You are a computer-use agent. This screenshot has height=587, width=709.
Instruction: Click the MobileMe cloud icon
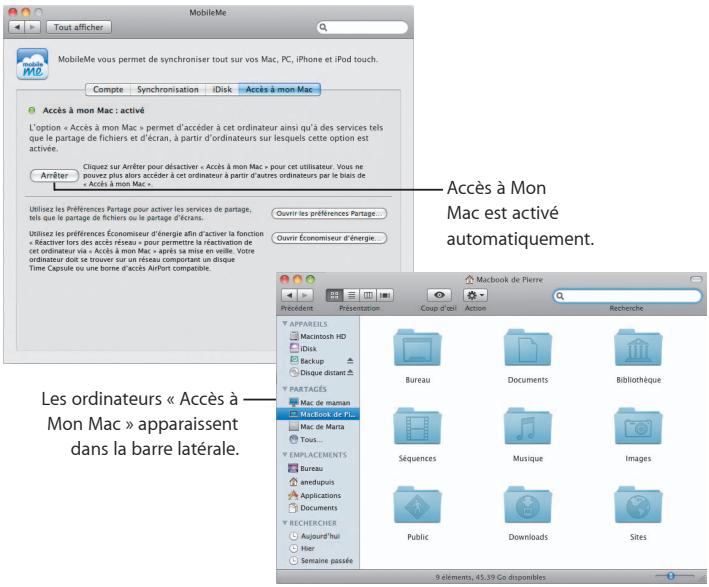click(x=33, y=64)
